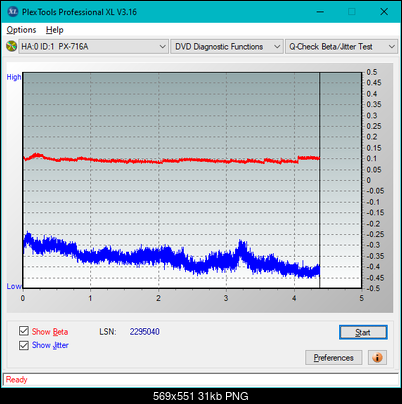Viewport: 402px width, 404px height.
Task: Click the Start button
Action: tap(363, 332)
